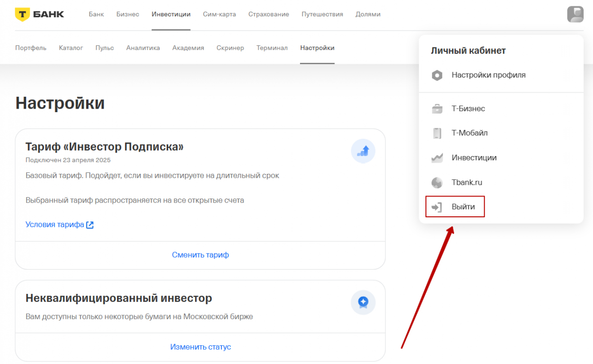593x364 pixels.
Task: Switch to the Каталог tab
Action: [x=71, y=48]
